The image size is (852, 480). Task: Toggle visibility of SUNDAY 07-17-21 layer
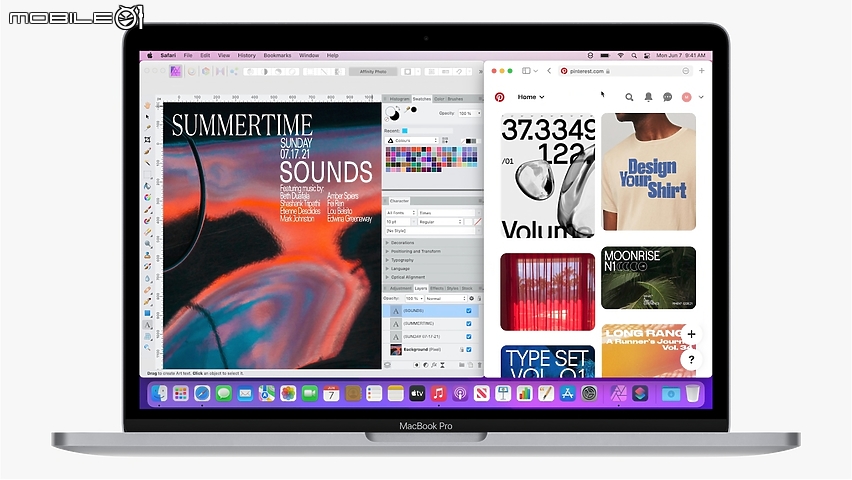pos(468,337)
